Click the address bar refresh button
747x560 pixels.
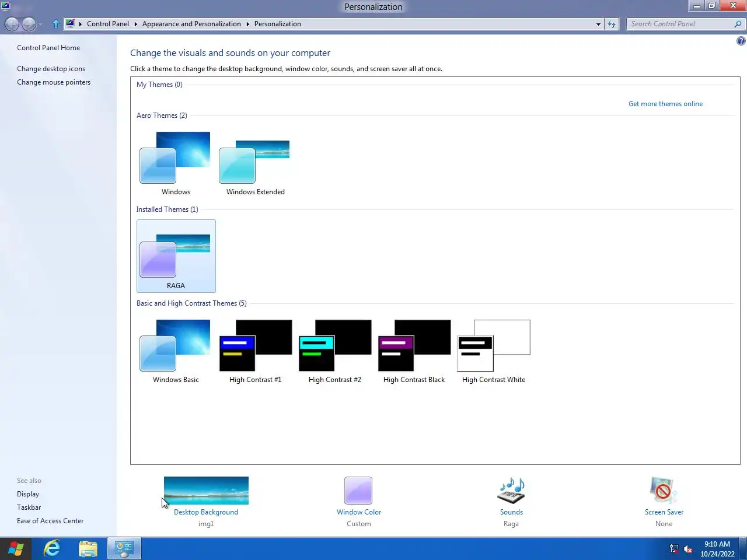point(612,24)
